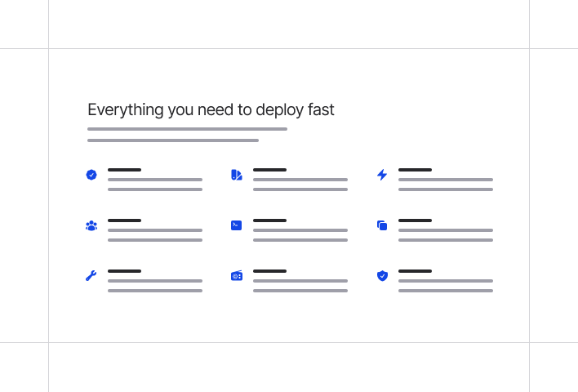Click the title bar beside the copy icon

pyautogui.click(x=415, y=220)
